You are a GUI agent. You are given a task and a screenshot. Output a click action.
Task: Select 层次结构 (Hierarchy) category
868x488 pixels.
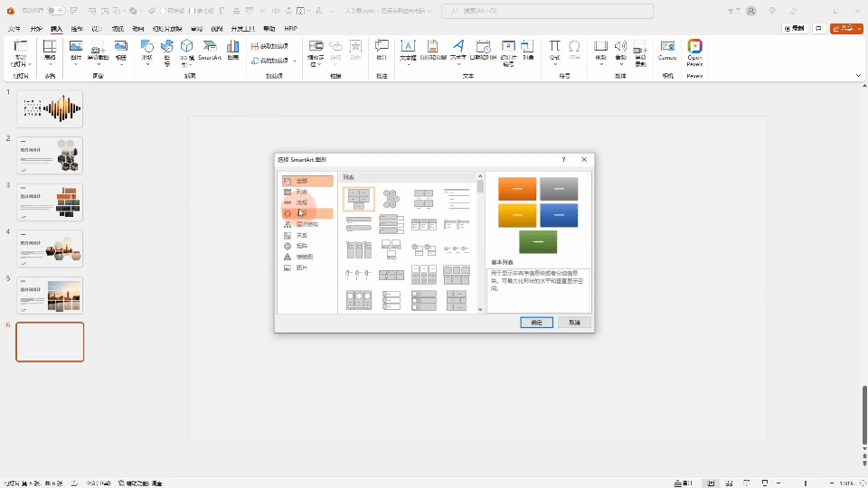click(307, 224)
